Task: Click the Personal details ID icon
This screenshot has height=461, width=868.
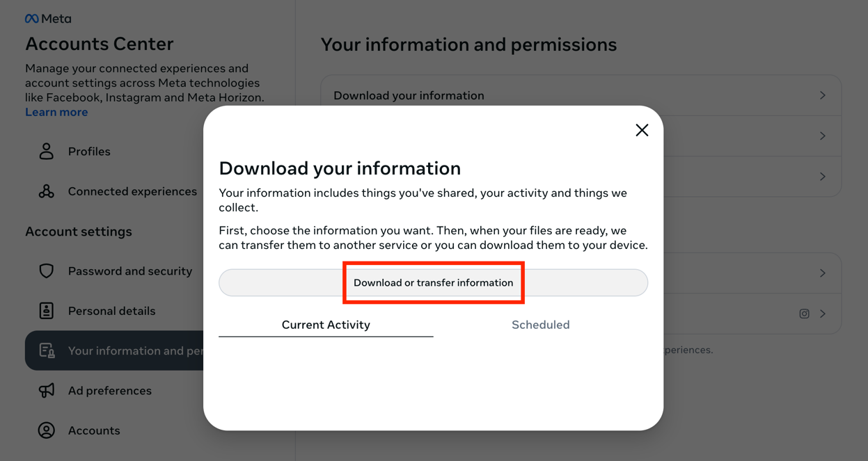Action: [x=47, y=311]
